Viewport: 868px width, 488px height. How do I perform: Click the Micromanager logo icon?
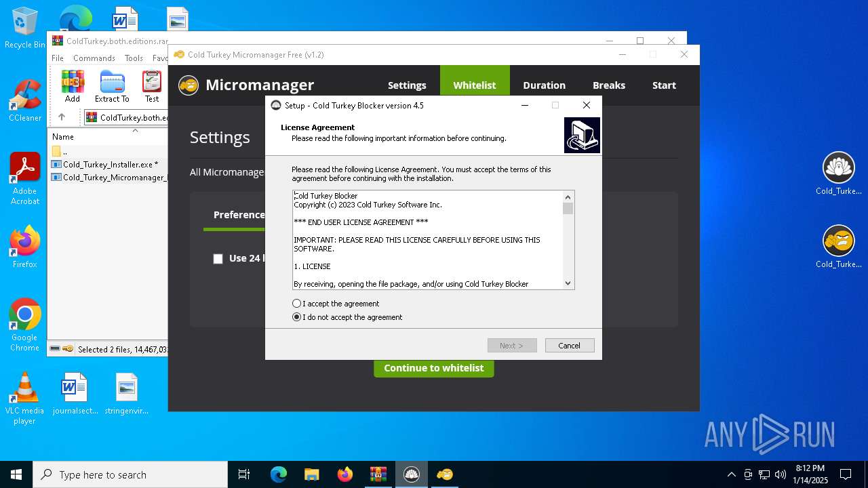pos(189,85)
